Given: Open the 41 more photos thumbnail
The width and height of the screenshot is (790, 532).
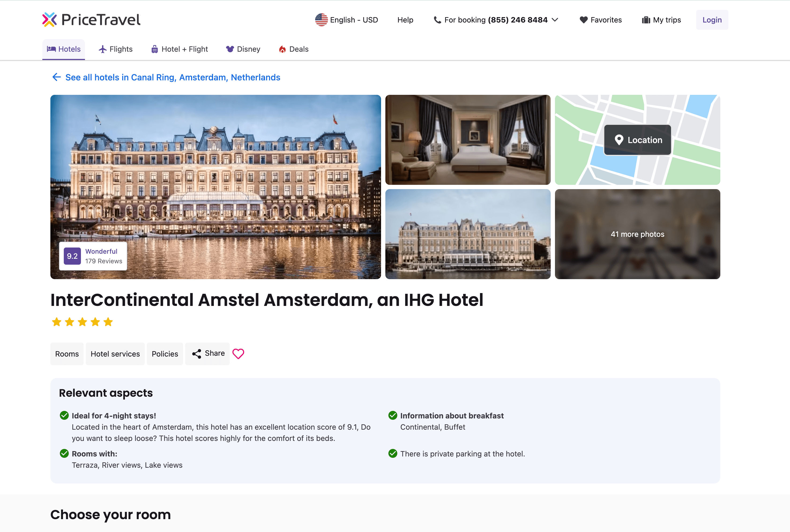Looking at the screenshot, I should (637, 234).
